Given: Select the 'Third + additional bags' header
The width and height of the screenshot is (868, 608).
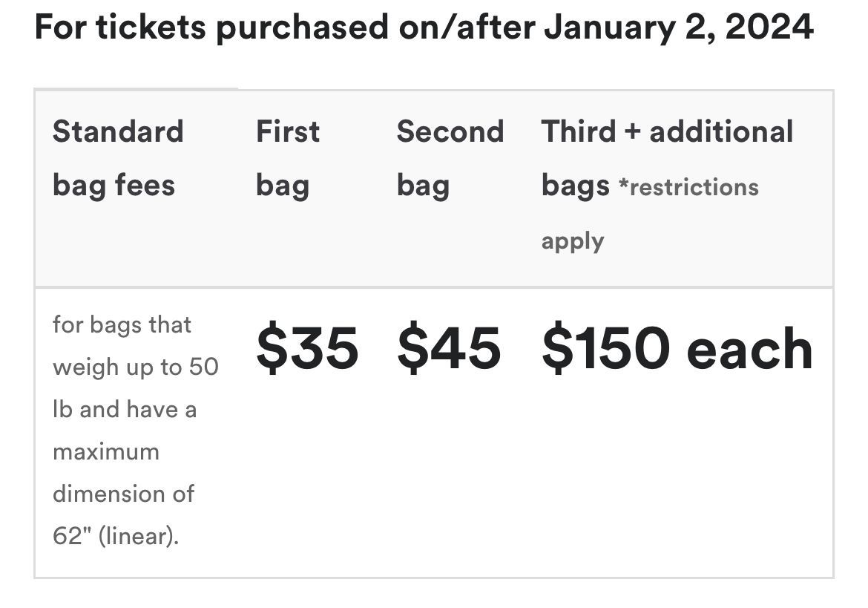Looking at the screenshot, I should click(x=667, y=158).
